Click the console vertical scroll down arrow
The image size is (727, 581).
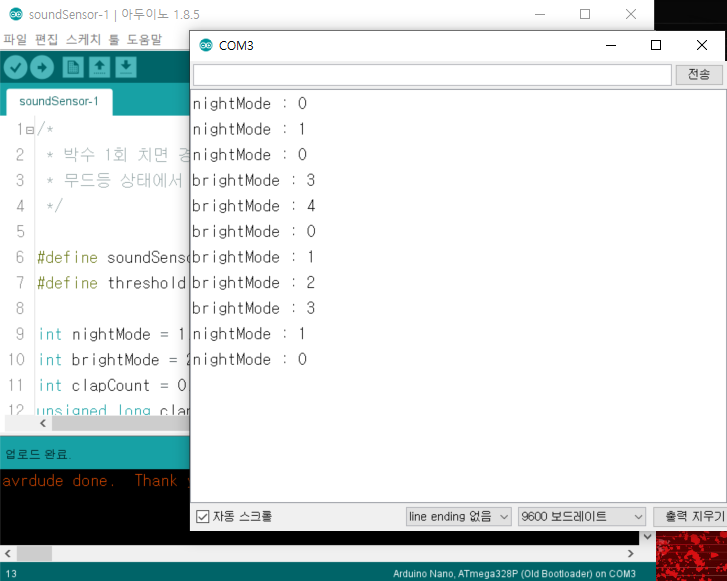click(647, 537)
